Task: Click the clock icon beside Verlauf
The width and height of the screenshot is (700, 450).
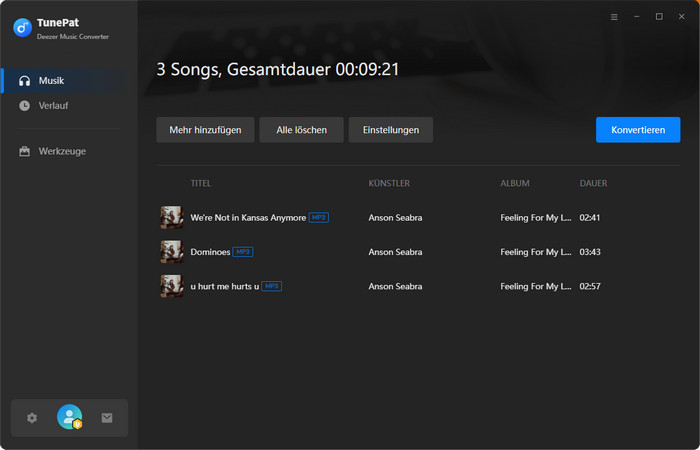Action: 25,106
